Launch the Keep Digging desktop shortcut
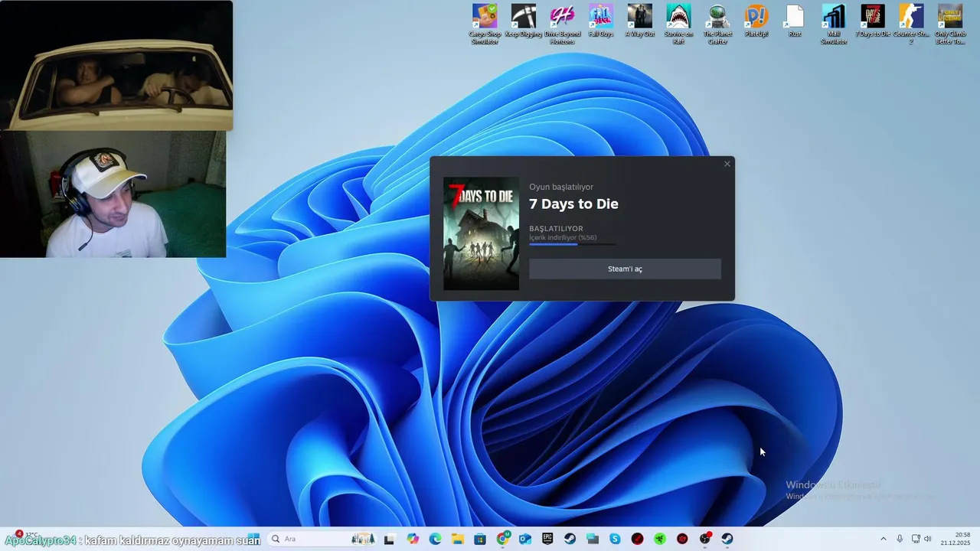 tap(524, 21)
